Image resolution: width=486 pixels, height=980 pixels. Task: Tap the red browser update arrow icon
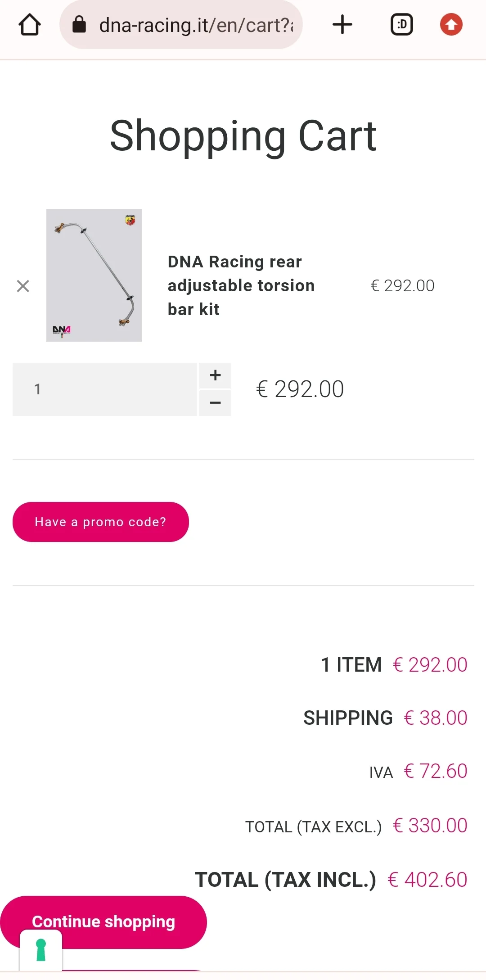point(451,25)
